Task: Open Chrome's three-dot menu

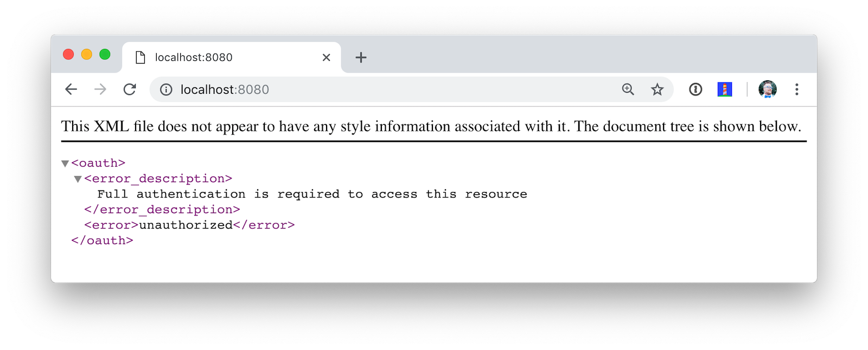Action: tap(796, 90)
